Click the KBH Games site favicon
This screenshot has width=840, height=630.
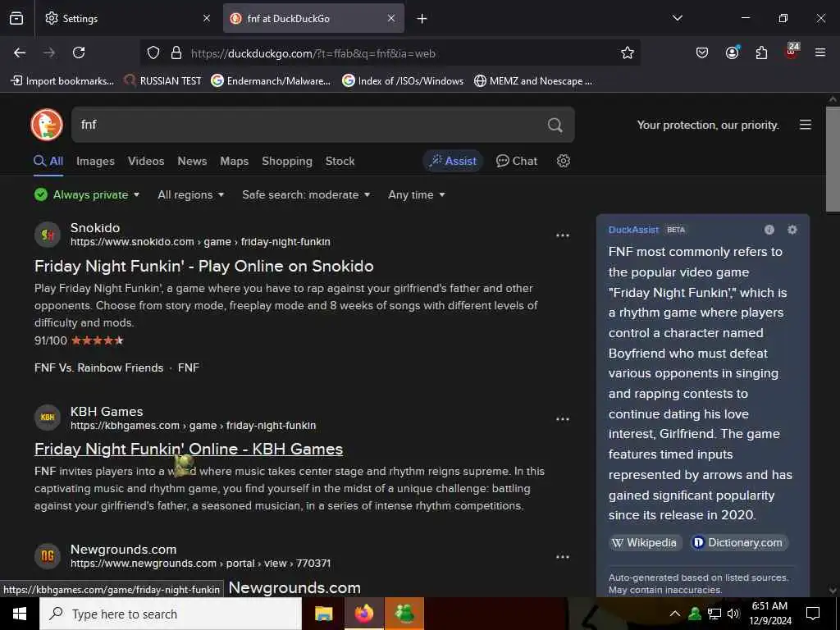click(48, 418)
